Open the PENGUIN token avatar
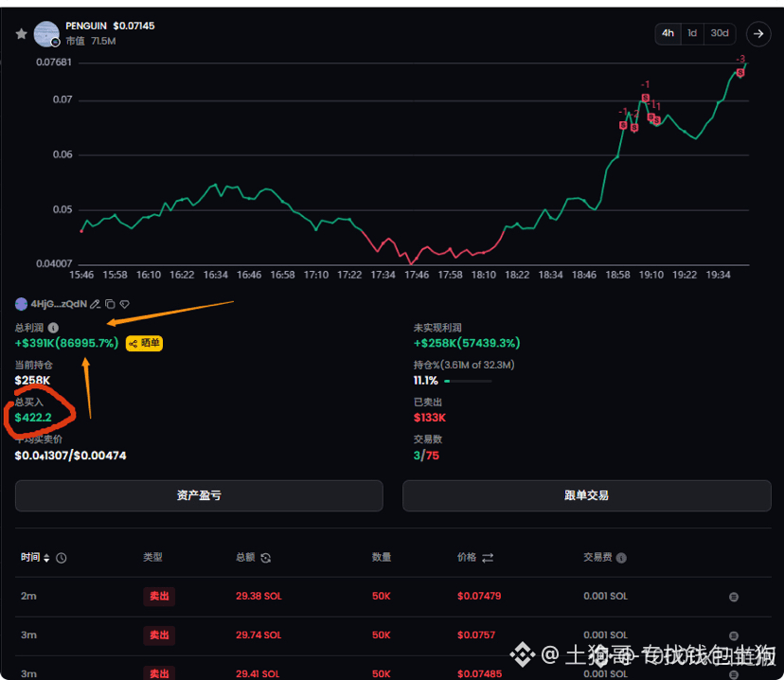Viewport: 784px width, 680px height. (x=46, y=34)
